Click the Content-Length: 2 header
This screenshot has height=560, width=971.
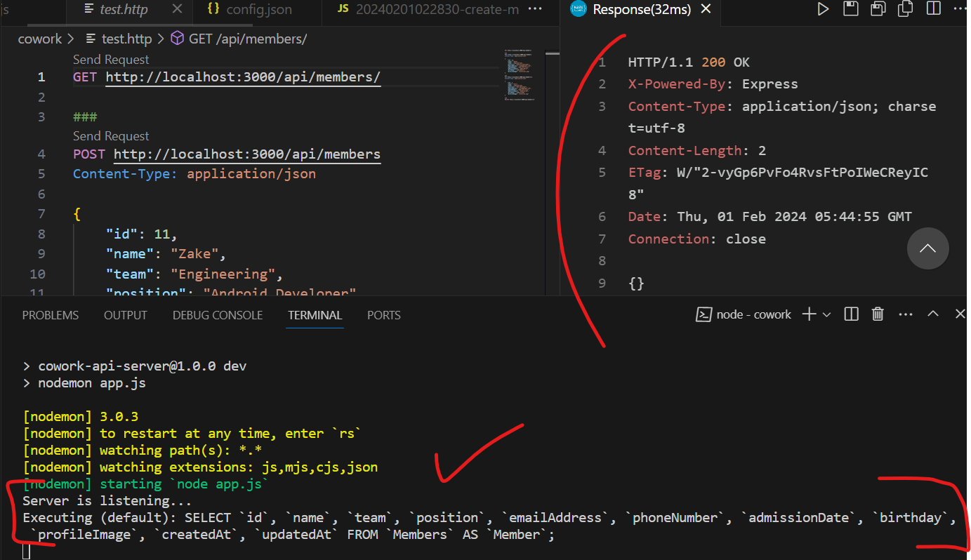[697, 150]
